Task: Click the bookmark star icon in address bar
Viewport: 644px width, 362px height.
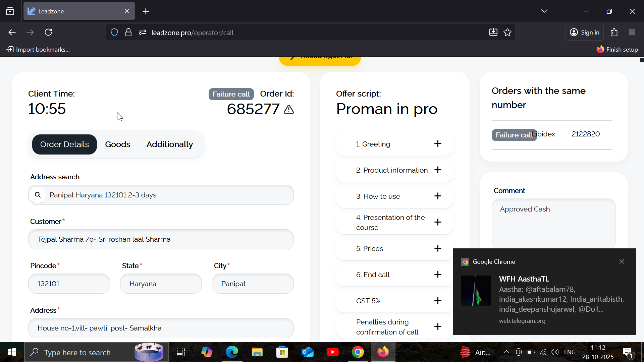Action: tap(507, 33)
